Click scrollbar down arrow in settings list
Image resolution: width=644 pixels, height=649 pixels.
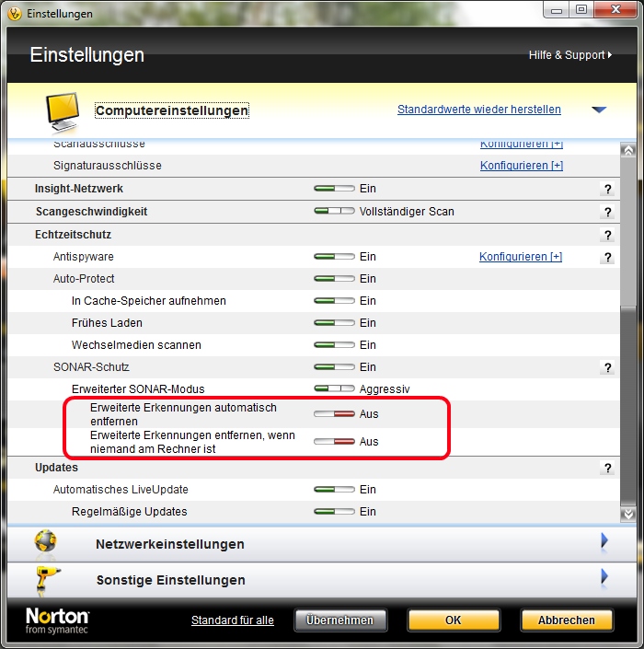628,515
